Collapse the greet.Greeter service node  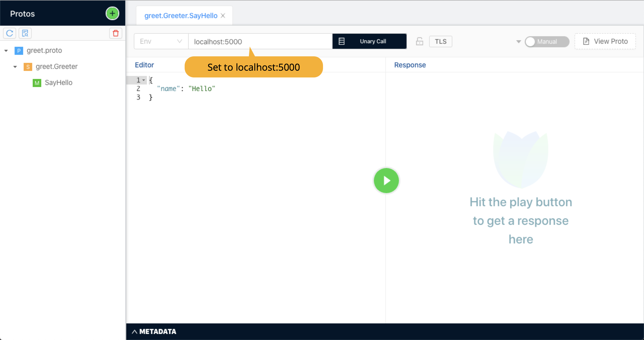(x=15, y=67)
